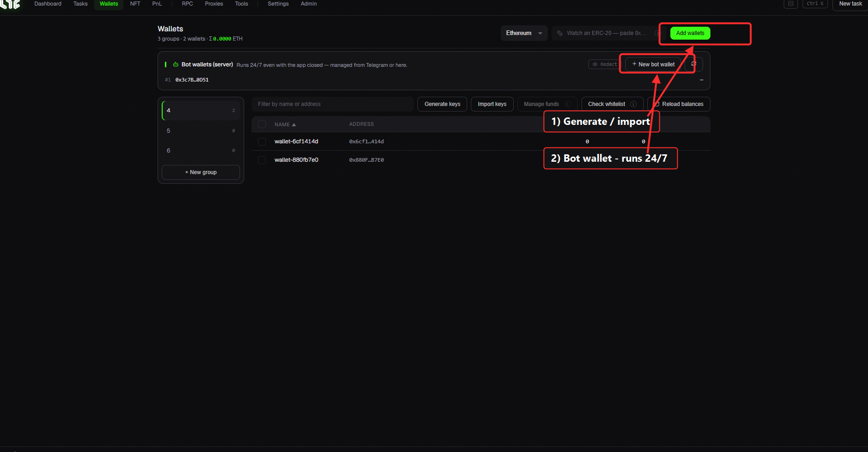This screenshot has width=868, height=452.
Task: Open the Admin tab
Action: point(309,4)
